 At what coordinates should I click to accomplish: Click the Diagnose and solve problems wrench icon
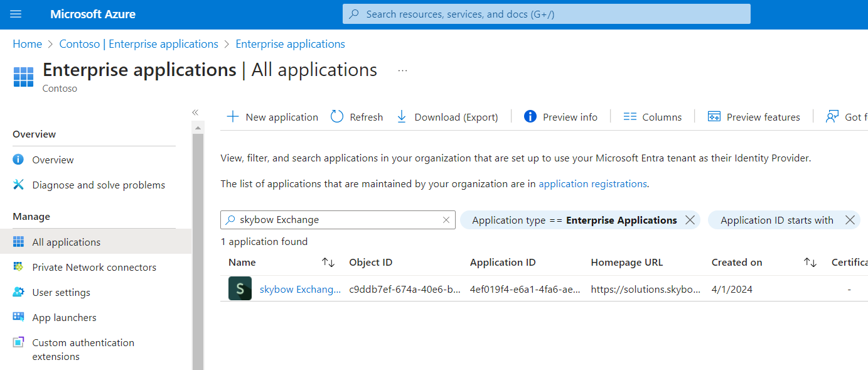pos(19,185)
